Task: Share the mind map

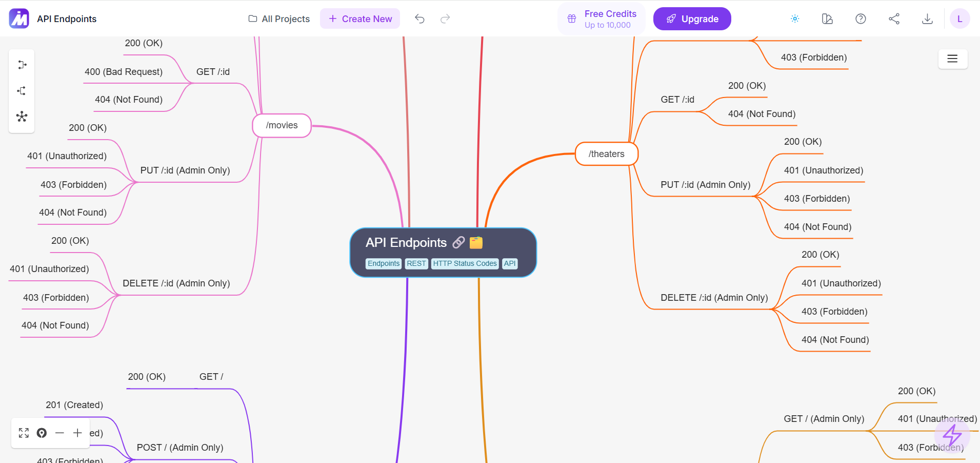Action: tap(894, 19)
